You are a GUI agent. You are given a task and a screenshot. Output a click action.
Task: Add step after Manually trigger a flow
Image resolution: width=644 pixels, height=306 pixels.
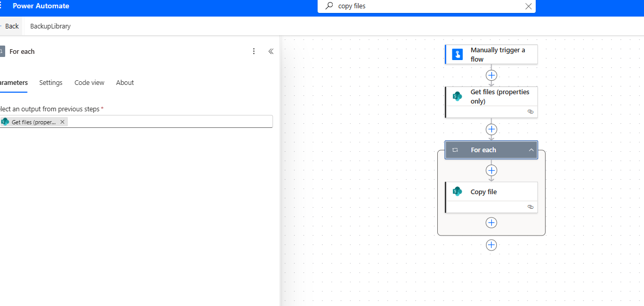pyautogui.click(x=491, y=75)
